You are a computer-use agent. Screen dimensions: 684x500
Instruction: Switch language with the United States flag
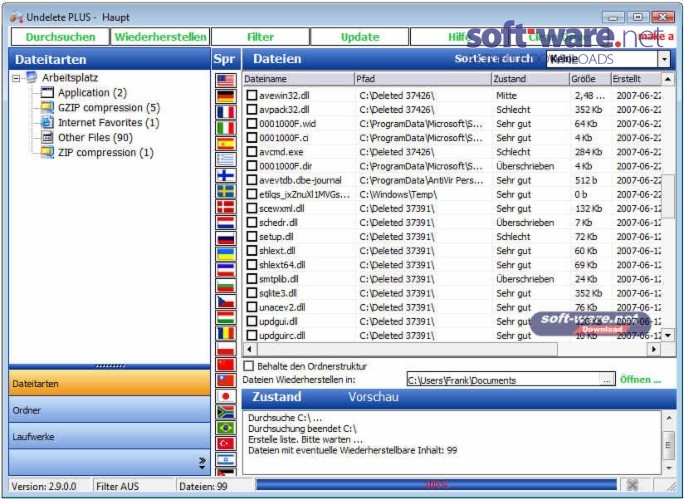click(226, 80)
